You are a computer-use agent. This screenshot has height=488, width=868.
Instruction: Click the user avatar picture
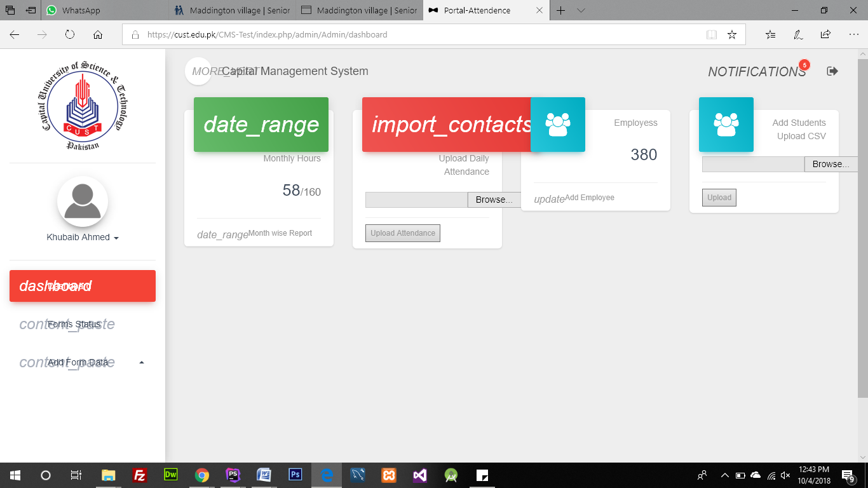[x=83, y=201]
